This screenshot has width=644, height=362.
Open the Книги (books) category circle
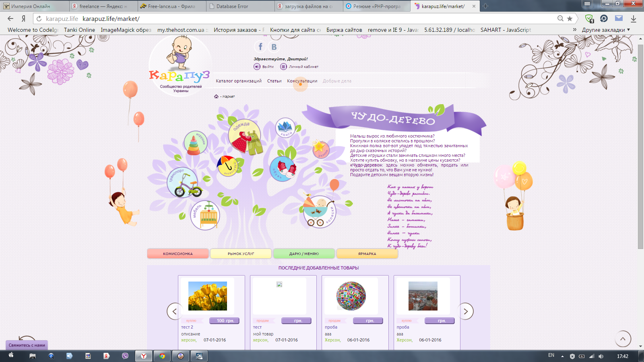tap(285, 128)
